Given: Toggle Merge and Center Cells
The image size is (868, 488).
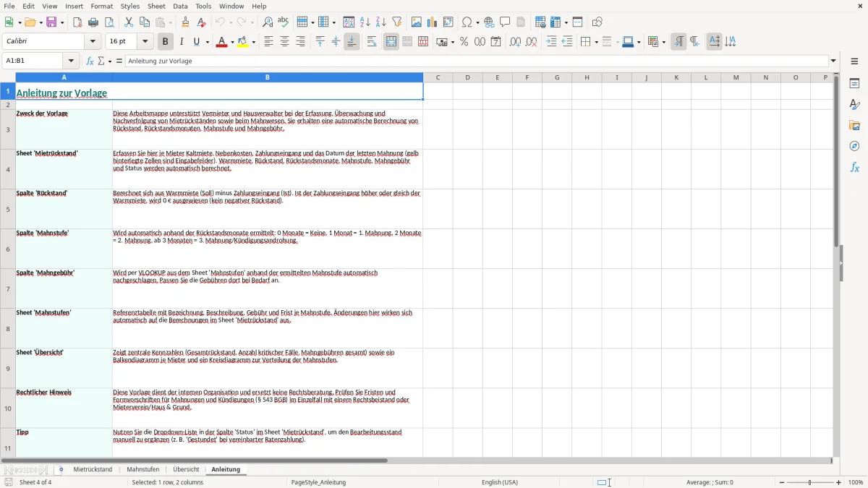Looking at the screenshot, I should 391,42.
